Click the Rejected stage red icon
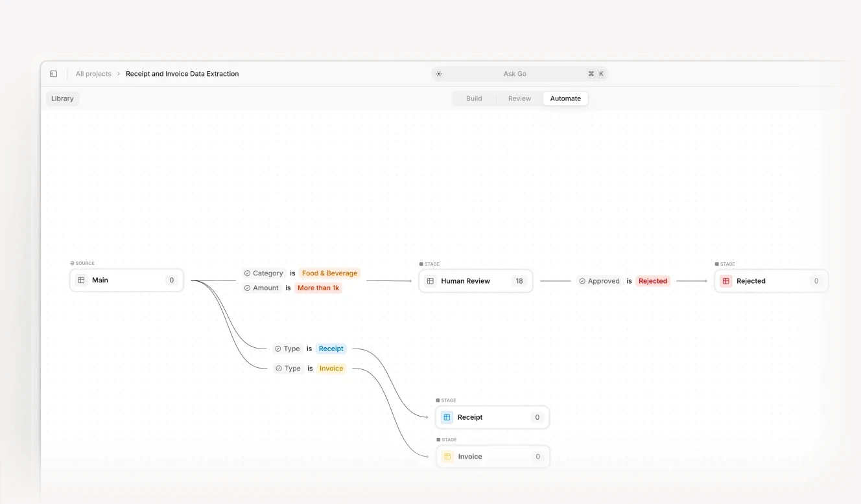This screenshot has height=504, width=861. [x=725, y=281]
